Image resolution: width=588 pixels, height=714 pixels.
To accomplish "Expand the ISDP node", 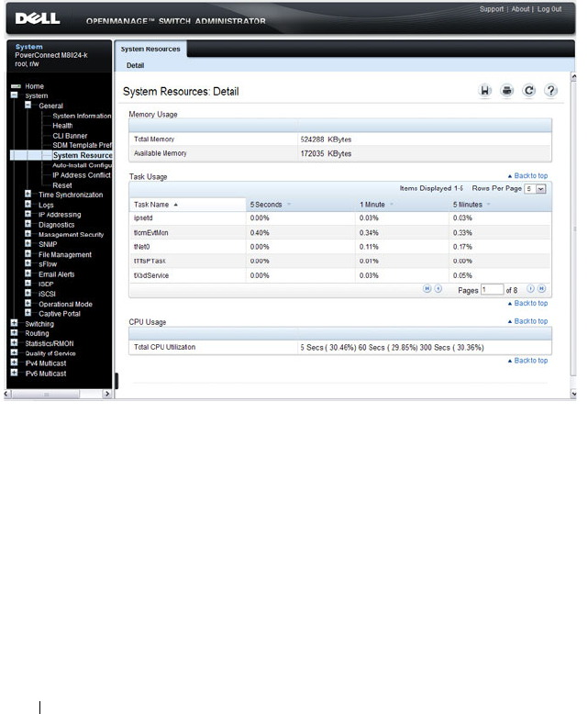I will click(28, 284).
